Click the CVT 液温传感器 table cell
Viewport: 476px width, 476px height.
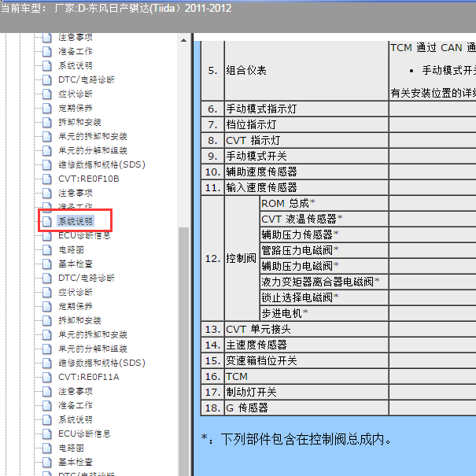tap(324, 219)
